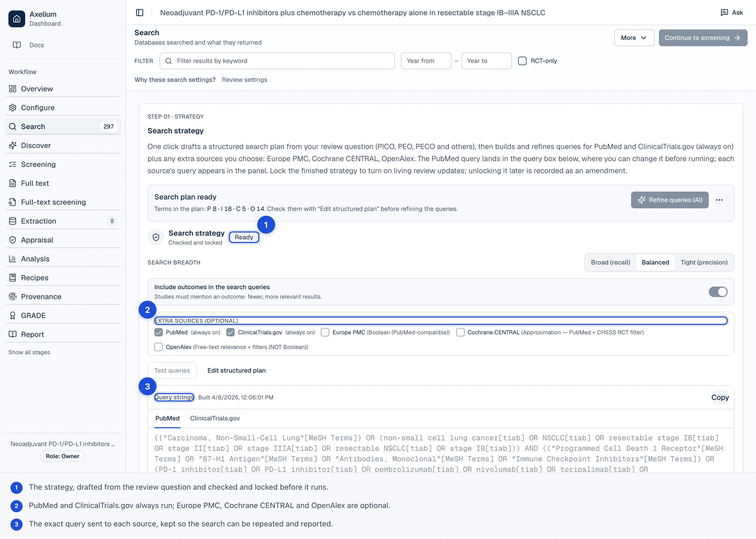Select Balanced search breadth option

pos(655,262)
